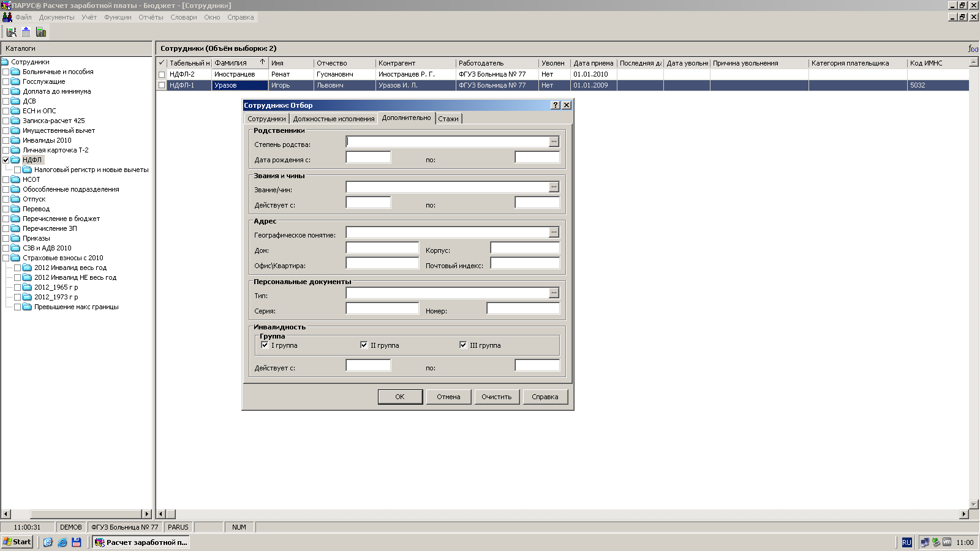Click the f(x) formula icon
The width and height of the screenshot is (980, 551).
(973, 48)
